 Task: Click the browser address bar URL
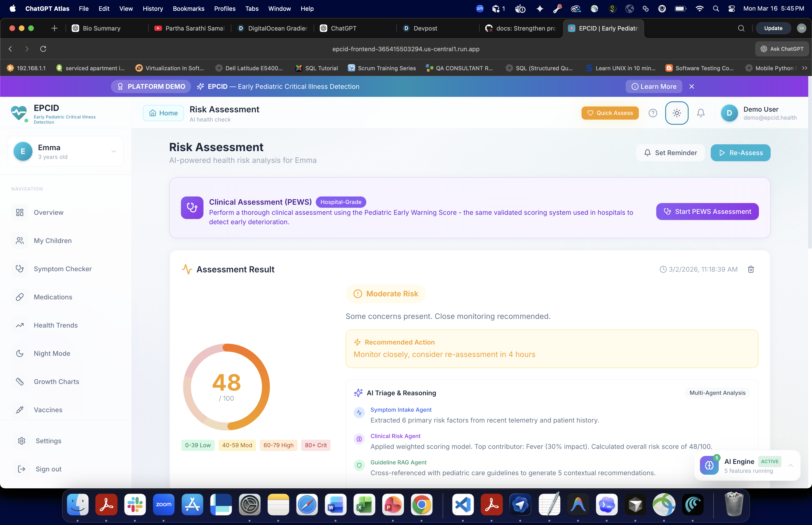406,49
